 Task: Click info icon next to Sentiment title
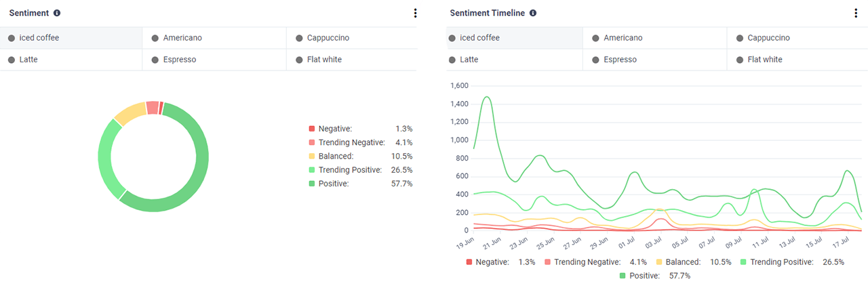coord(57,13)
